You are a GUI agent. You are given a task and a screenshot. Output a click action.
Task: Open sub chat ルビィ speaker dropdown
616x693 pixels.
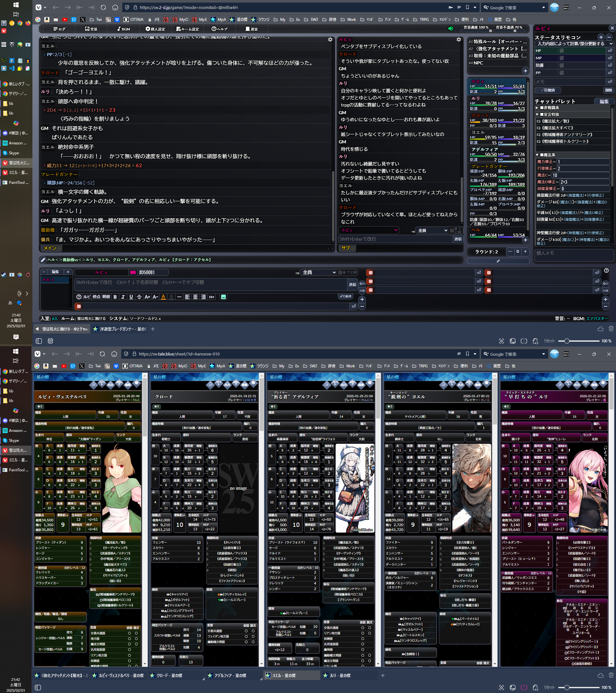369,230
